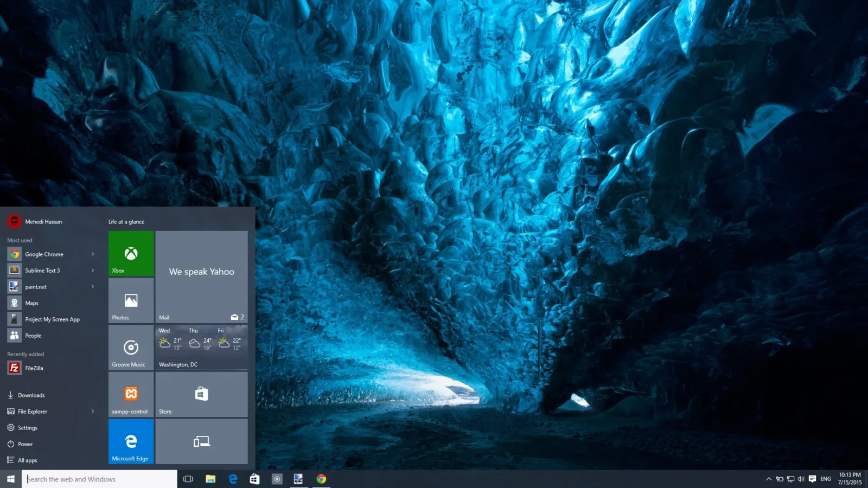
Task: Open the Xbox tile
Action: 131,253
